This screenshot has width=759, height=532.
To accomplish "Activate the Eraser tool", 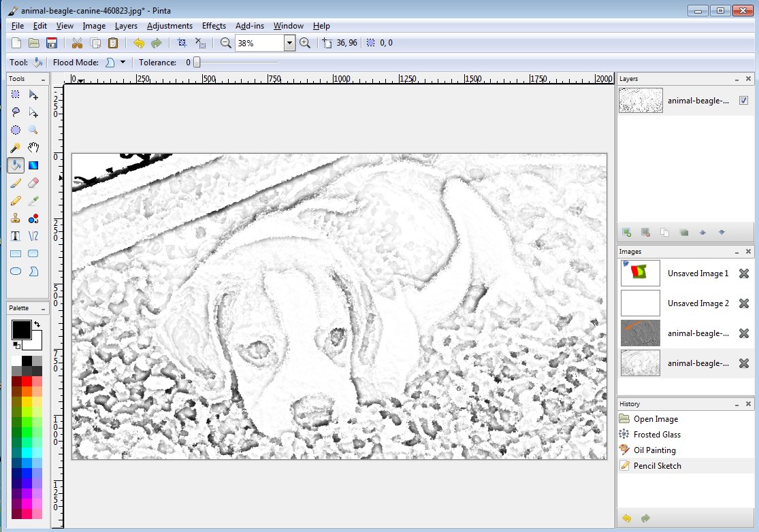I will point(33,182).
